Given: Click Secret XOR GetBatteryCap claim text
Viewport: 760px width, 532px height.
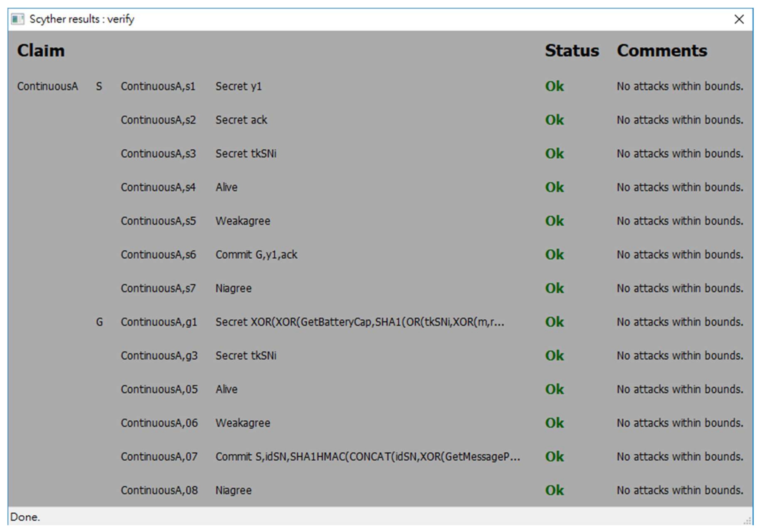Looking at the screenshot, I should (x=360, y=322).
